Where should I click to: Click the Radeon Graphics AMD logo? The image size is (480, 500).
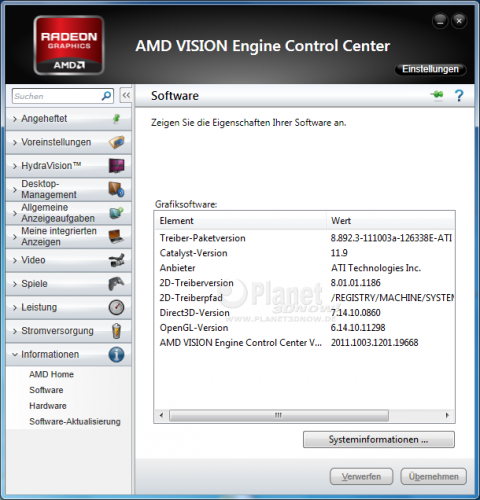69,45
